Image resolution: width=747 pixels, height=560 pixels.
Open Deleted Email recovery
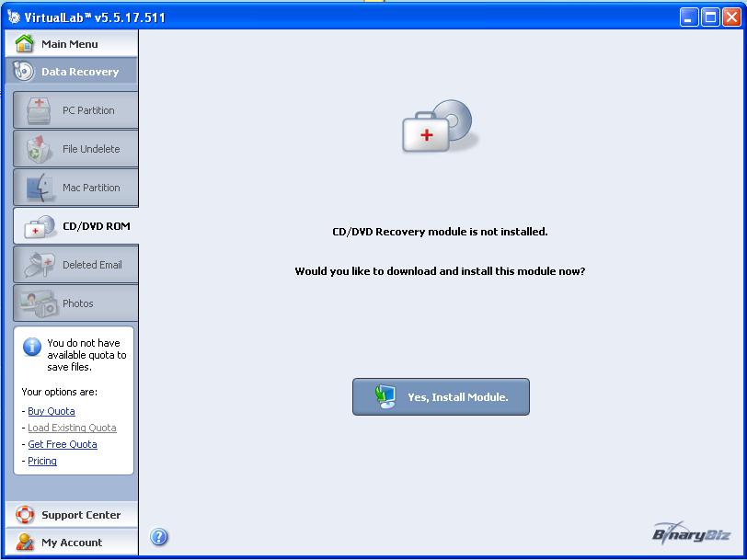(75, 264)
